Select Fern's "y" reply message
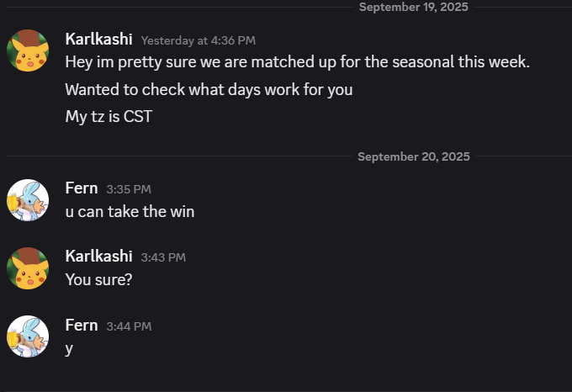This screenshot has width=572, height=392. 69,348
